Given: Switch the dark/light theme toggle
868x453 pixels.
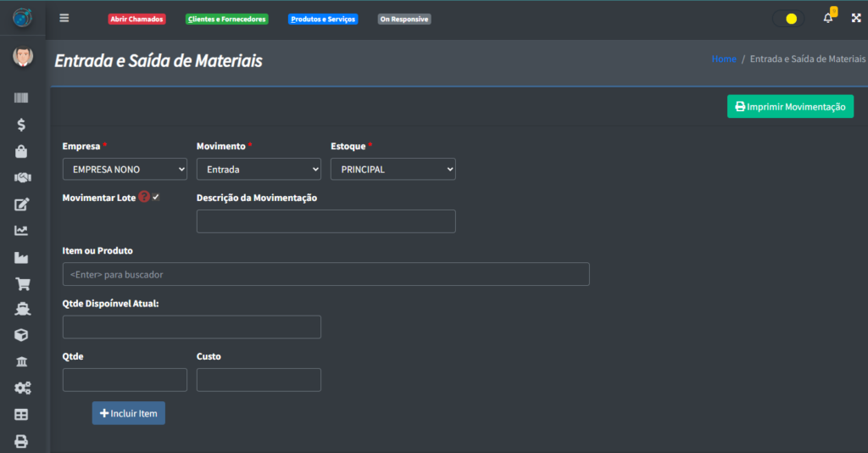Looking at the screenshot, I should [789, 19].
